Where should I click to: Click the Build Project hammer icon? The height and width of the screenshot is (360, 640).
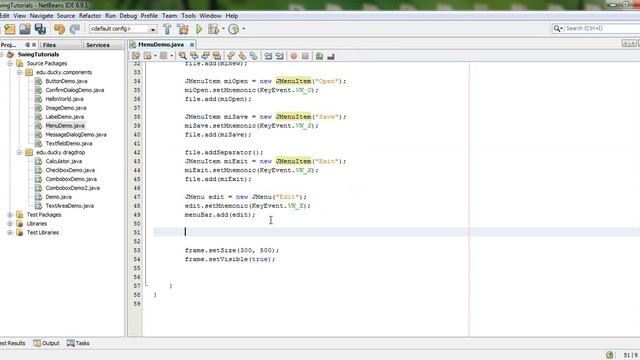point(167,29)
